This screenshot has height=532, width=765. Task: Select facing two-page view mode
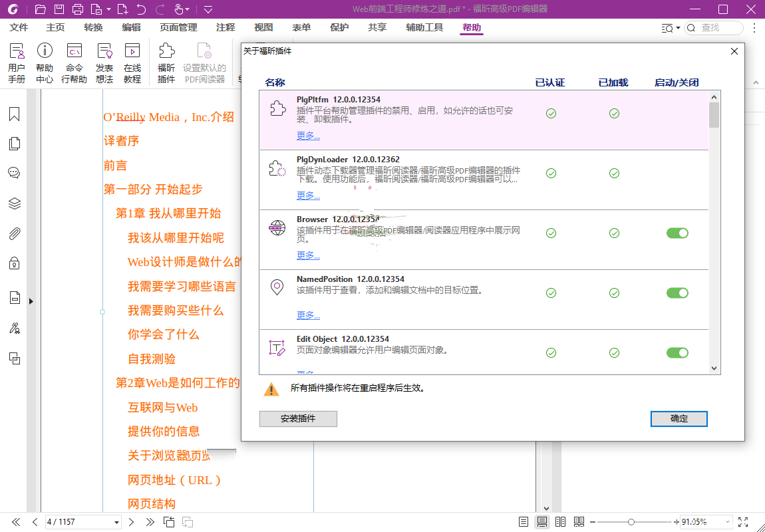(561, 522)
